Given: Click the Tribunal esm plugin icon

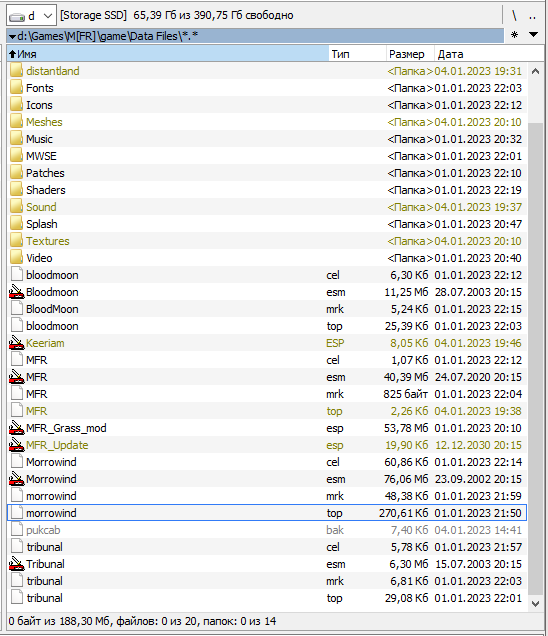Looking at the screenshot, I should pos(16,564).
